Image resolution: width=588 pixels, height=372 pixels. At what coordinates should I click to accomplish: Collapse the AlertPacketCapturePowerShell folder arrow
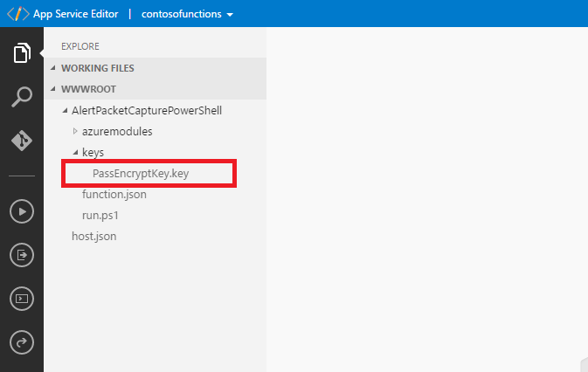[x=65, y=111]
